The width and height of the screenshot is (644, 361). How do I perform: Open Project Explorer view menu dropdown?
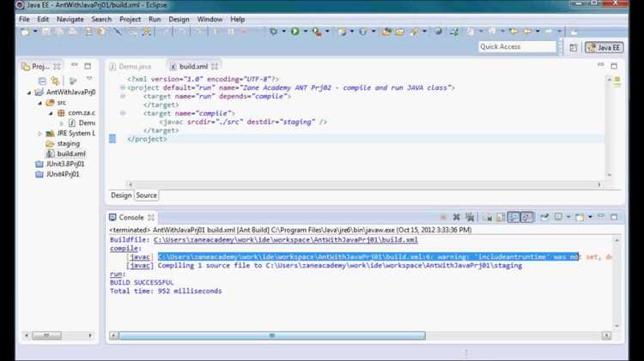coord(89,79)
